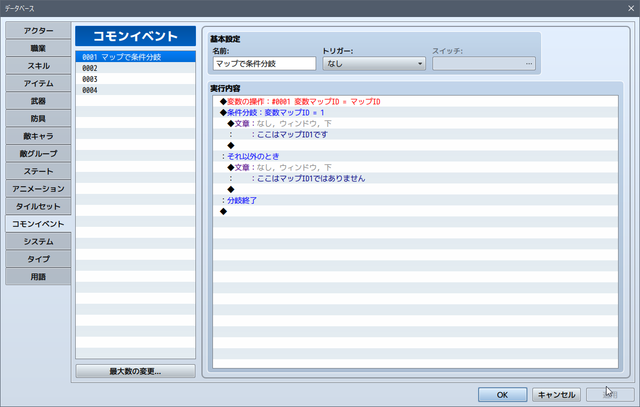This screenshot has height=407, width=640.
Task: Select common event row 0003
Action: click(135, 79)
